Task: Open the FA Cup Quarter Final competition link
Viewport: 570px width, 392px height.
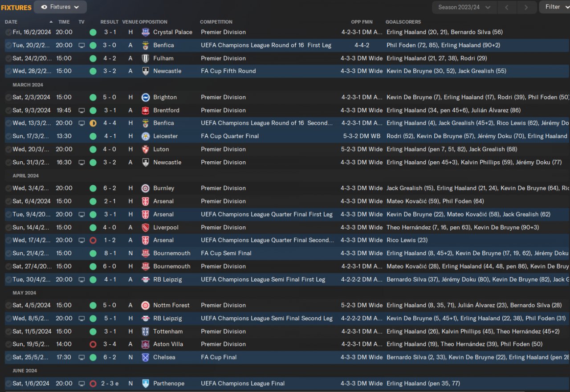Action: tap(230, 136)
